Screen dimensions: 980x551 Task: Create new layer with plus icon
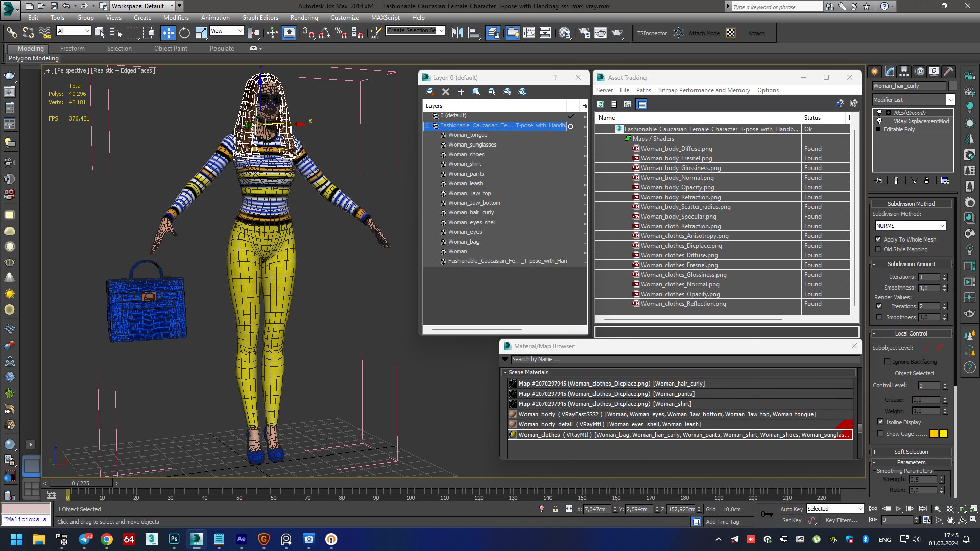pyautogui.click(x=461, y=92)
